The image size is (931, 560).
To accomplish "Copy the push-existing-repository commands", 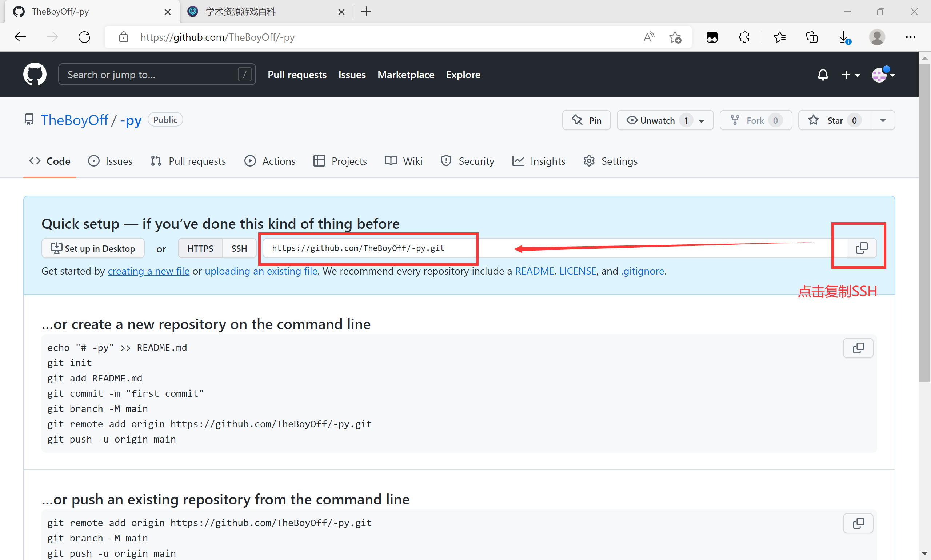I will coord(858,523).
